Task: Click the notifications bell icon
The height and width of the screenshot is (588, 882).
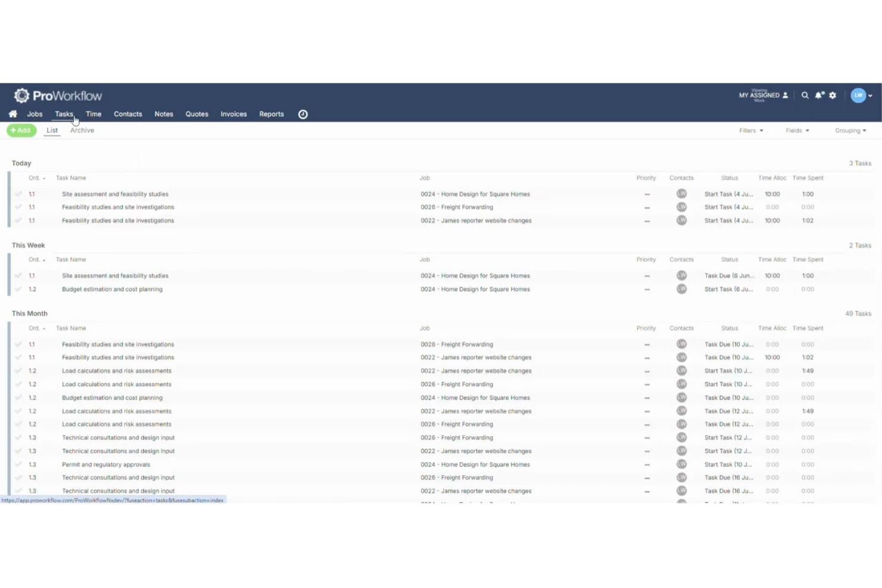Action: click(819, 95)
